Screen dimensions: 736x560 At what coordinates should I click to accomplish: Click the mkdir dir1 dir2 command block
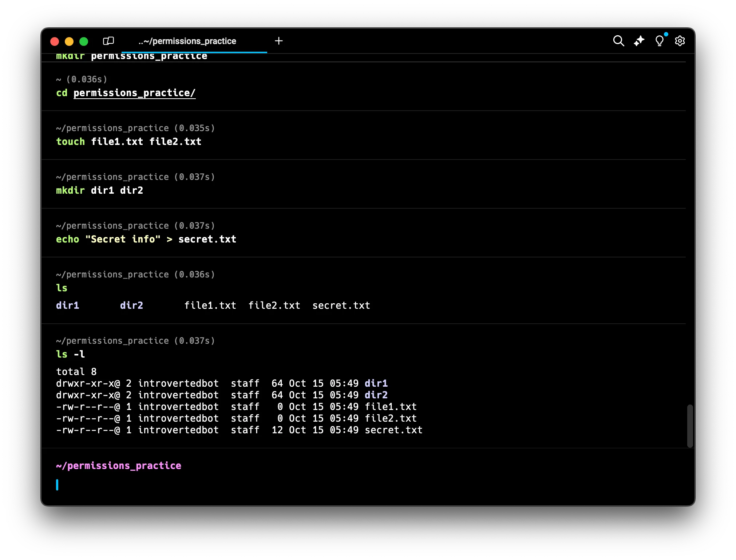point(99,190)
